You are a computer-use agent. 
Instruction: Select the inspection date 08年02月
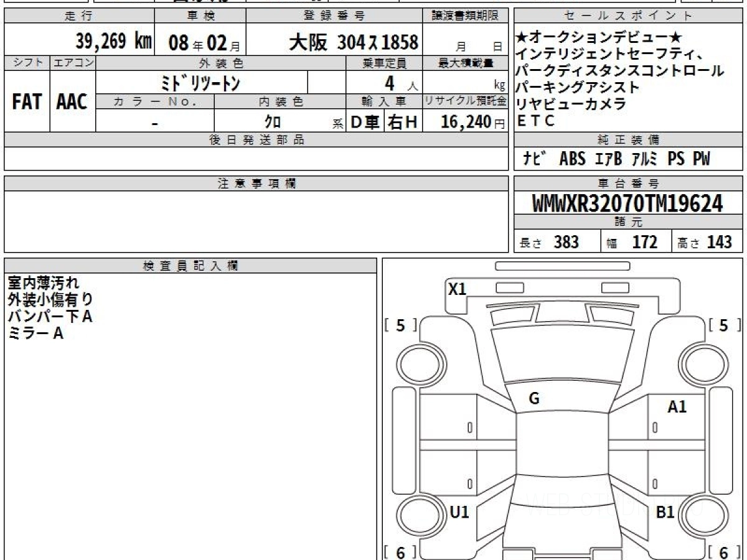pyautogui.click(x=204, y=43)
